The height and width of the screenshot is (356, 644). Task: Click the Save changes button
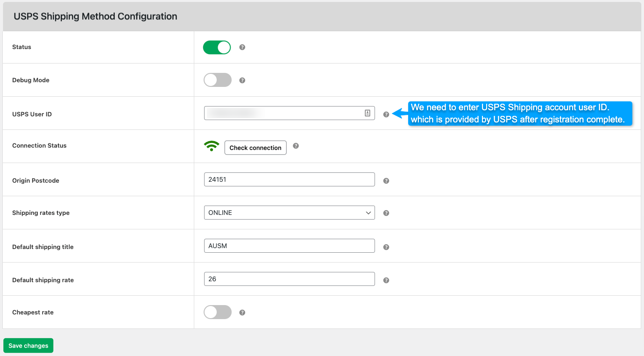pyautogui.click(x=28, y=346)
